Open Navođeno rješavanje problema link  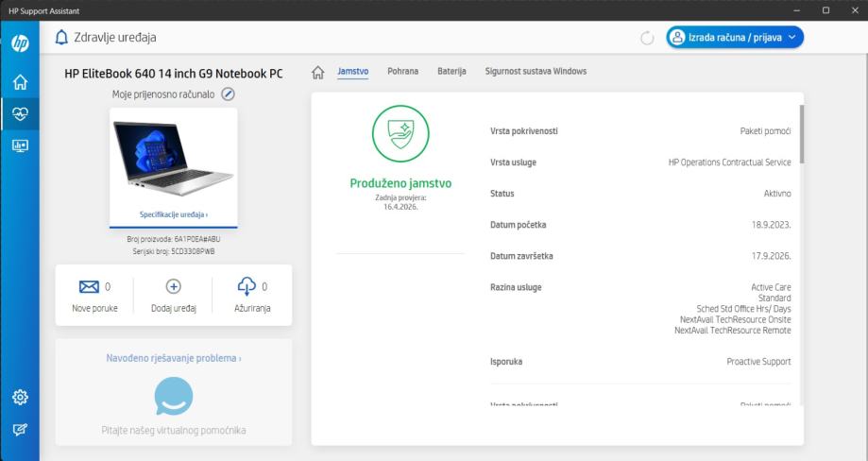click(173, 359)
